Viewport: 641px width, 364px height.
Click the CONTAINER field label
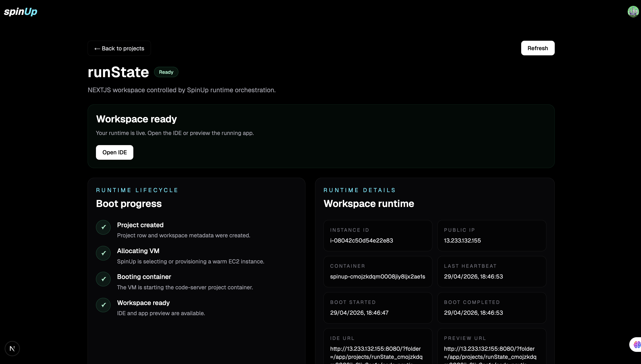[347, 266]
